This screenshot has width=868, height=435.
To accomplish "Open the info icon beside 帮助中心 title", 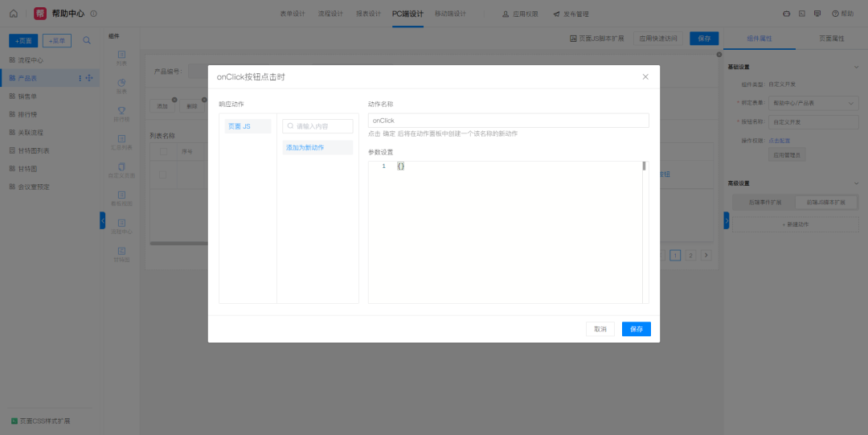I will 93,14.
